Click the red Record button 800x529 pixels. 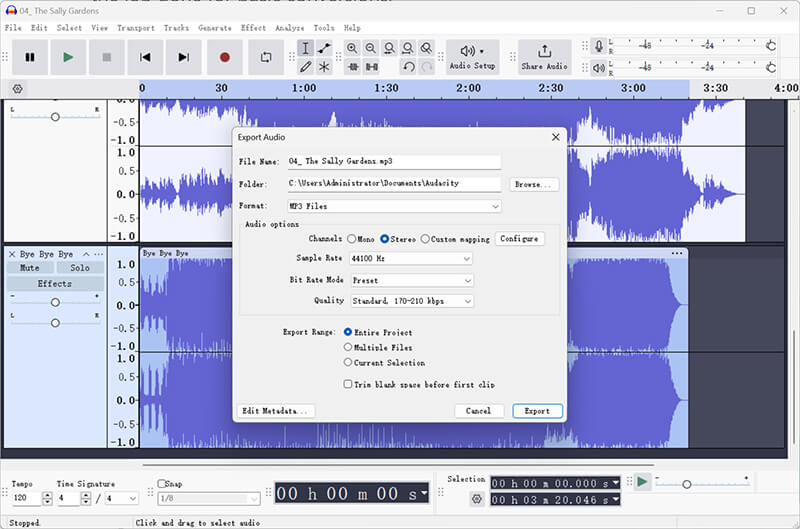[x=224, y=57]
